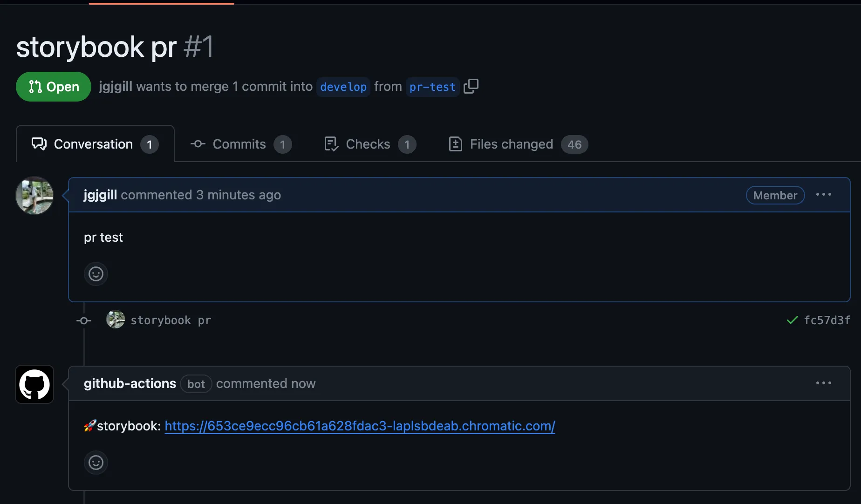
Task: Click the github-actions bot avatar logo
Action: pyautogui.click(x=34, y=384)
